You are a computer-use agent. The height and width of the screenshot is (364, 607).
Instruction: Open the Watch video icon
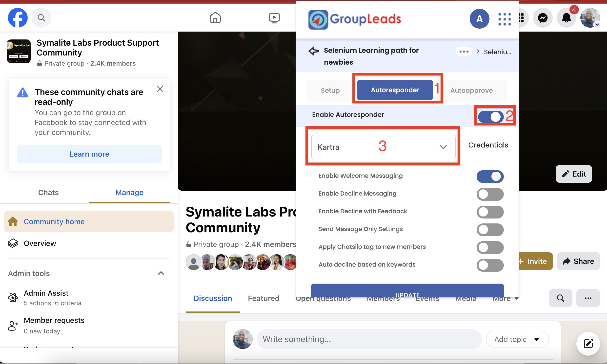click(x=274, y=18)
